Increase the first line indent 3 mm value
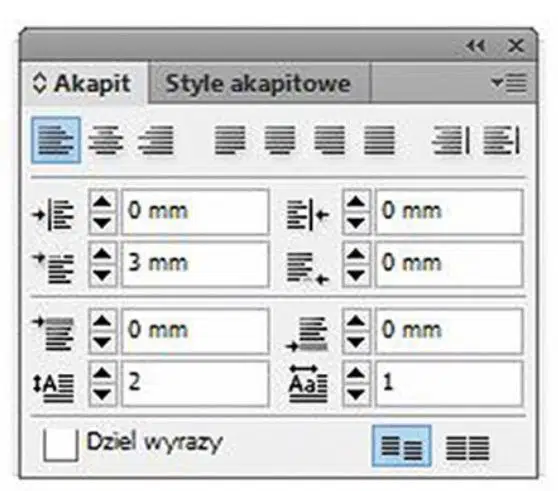558x491 pixels. pos(102,253)
